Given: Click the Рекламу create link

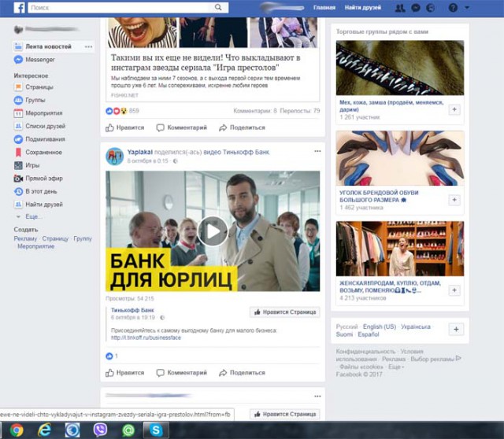Looking at the screenshot, I should click(25, 238).
